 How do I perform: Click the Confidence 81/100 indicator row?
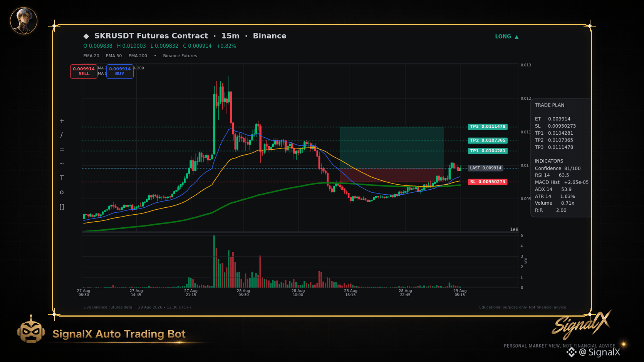(x=558, y=168)
